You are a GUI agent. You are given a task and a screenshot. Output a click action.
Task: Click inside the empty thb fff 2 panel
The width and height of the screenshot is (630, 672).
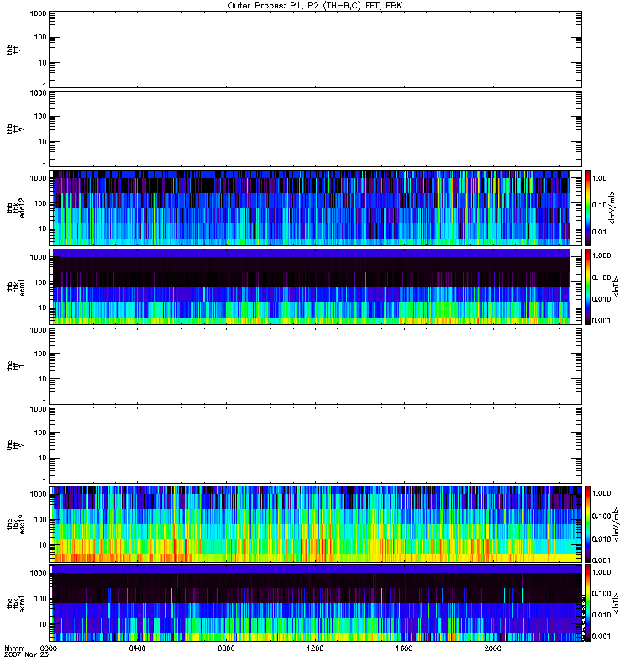pyautogui.click(x=315, y=128)
